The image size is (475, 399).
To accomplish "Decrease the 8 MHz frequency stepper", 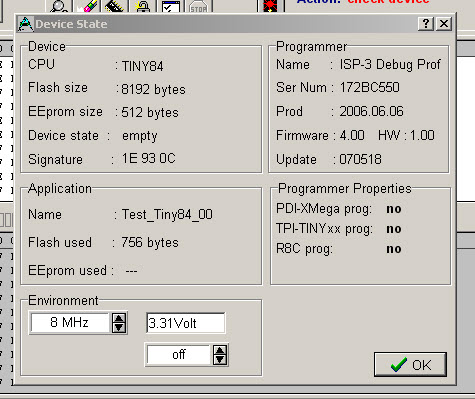I will click(x=119, y=328).
